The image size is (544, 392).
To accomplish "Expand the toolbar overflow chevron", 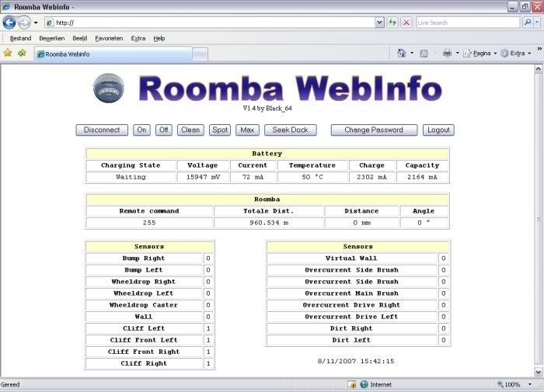I will (539, 49).
